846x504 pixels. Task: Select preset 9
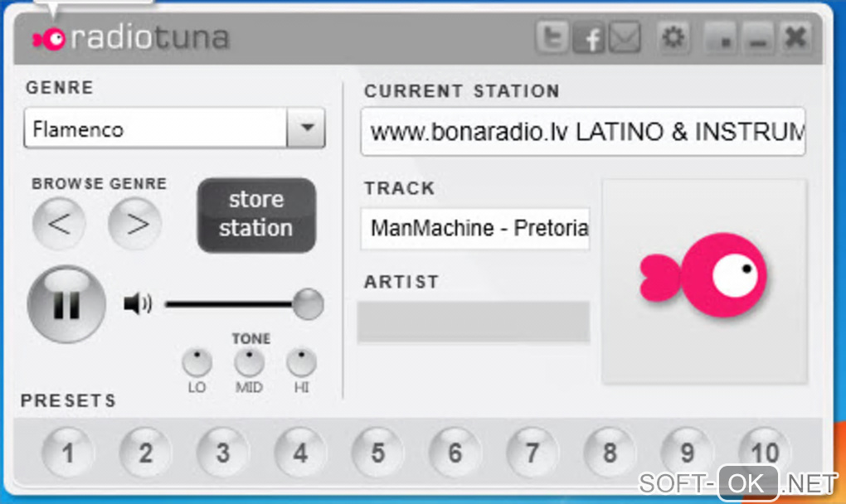688,453
